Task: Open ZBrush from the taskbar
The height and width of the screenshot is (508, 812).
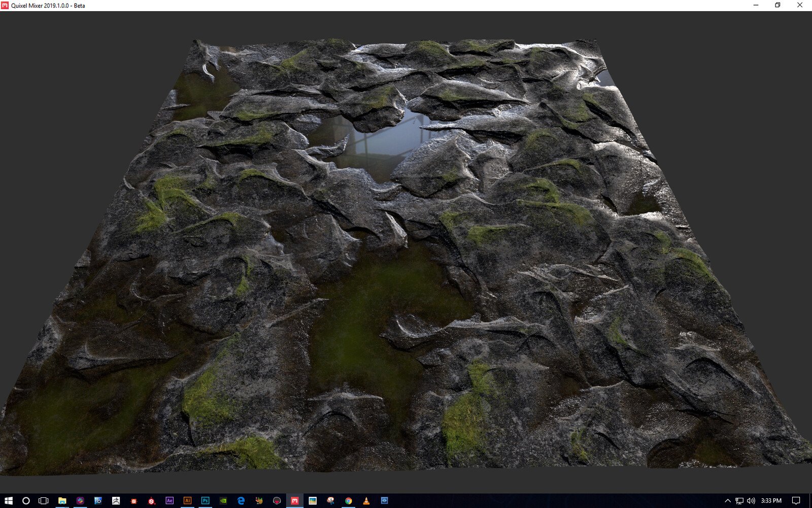Action: pyautogui.click(x=116, y=500)
